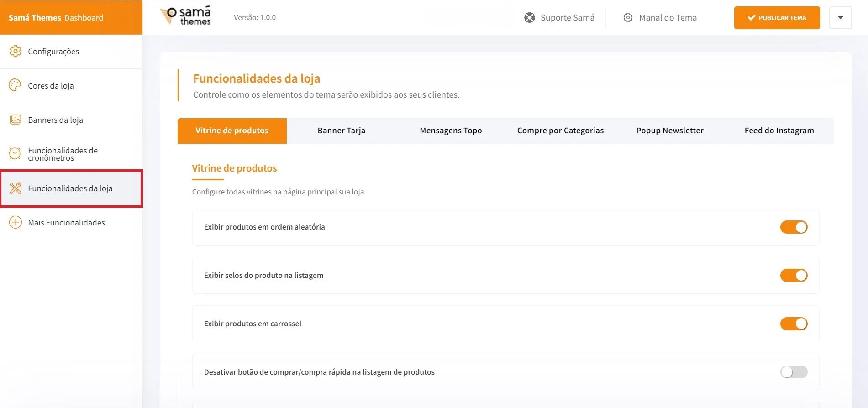Screen dimensions: 868x408
Task: Toggle Exibir selos do produto na listagem
Action: pos(794,275)
